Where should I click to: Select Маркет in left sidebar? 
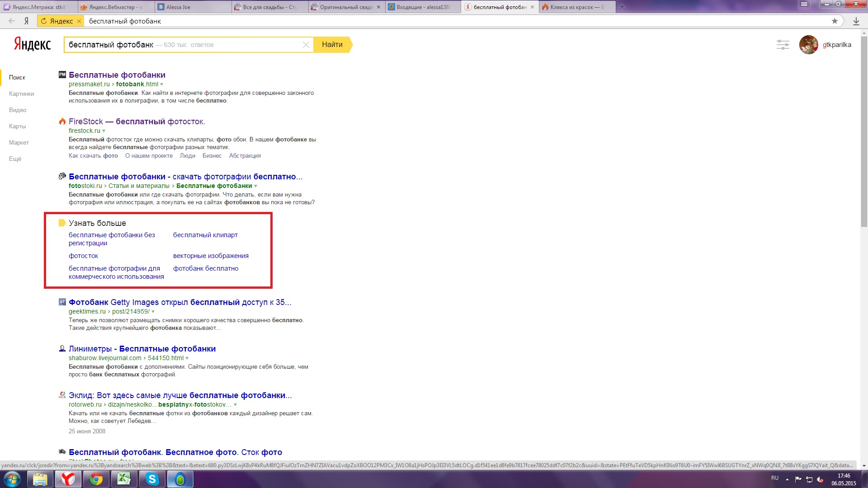pyautogui.click(x=19, y=142)
